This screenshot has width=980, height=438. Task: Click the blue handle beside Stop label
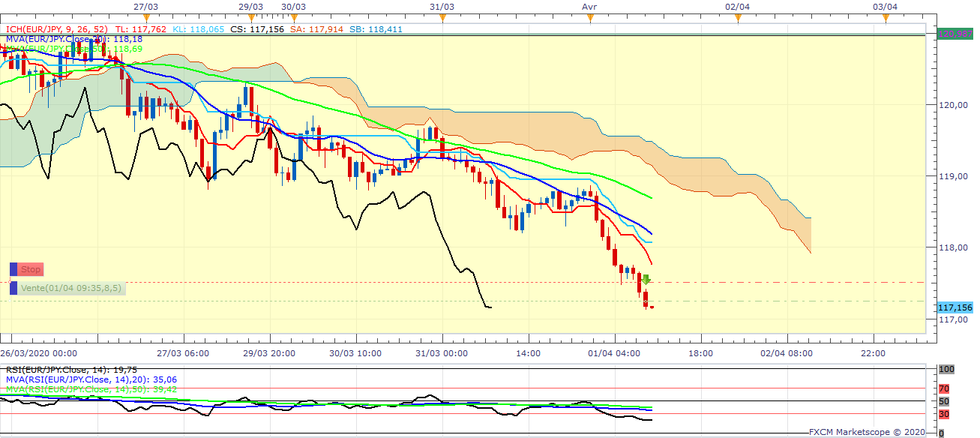[13, 269]
